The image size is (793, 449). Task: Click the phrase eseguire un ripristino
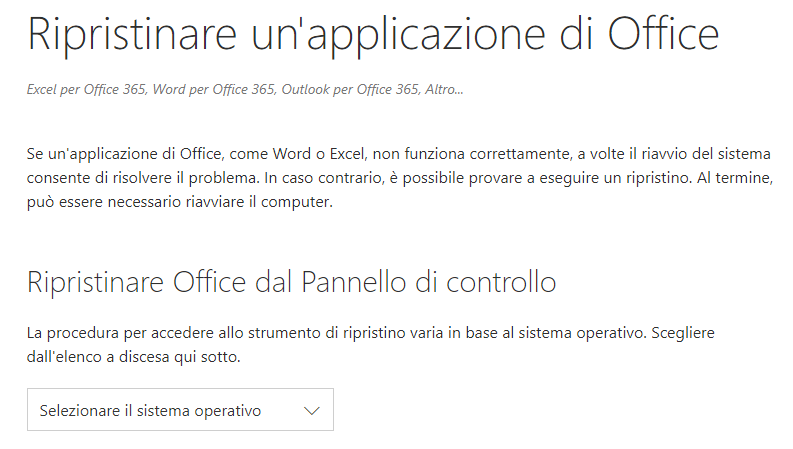coord(615,178)
